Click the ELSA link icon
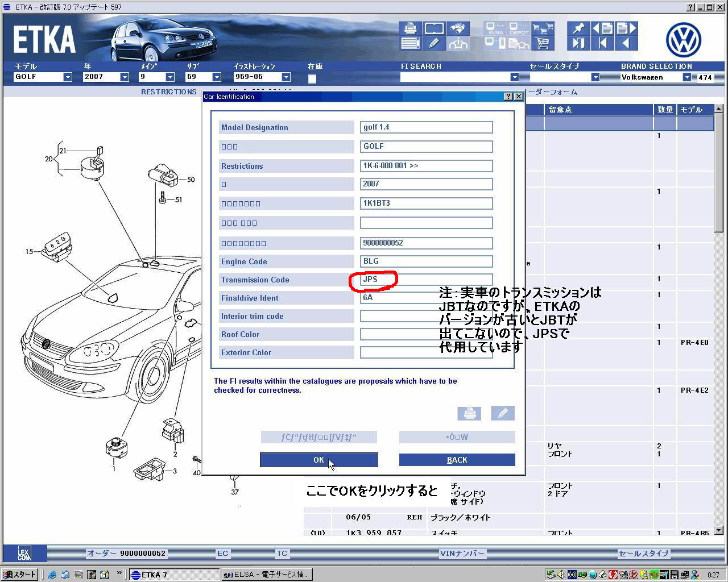The height and width of the screenshot is (582, 728). [x=495, y=28]
